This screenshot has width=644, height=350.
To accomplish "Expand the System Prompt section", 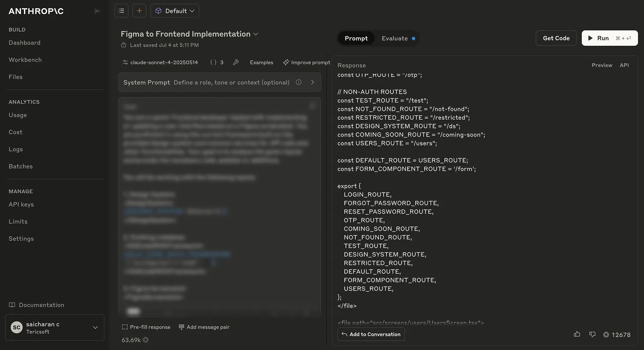I will 313,82.
